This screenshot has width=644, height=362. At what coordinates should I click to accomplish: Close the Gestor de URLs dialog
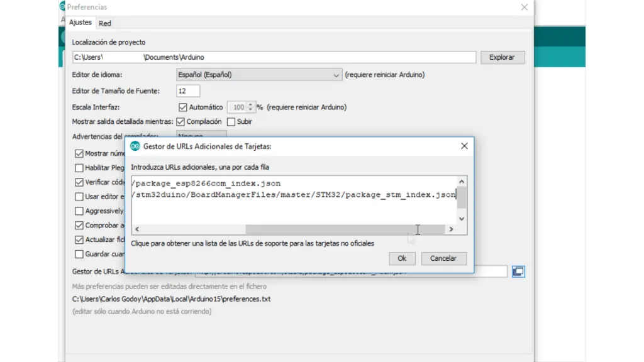pyautogui.click(x=464, y=146)
